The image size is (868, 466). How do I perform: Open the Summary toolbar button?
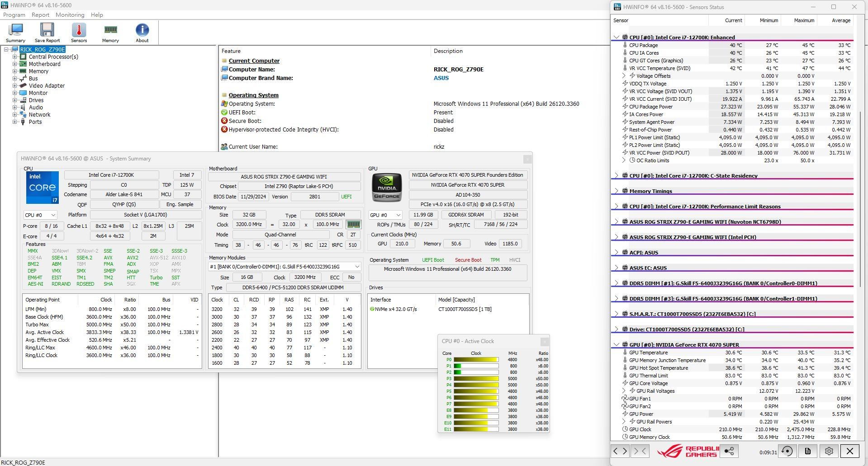coord(15,33)
